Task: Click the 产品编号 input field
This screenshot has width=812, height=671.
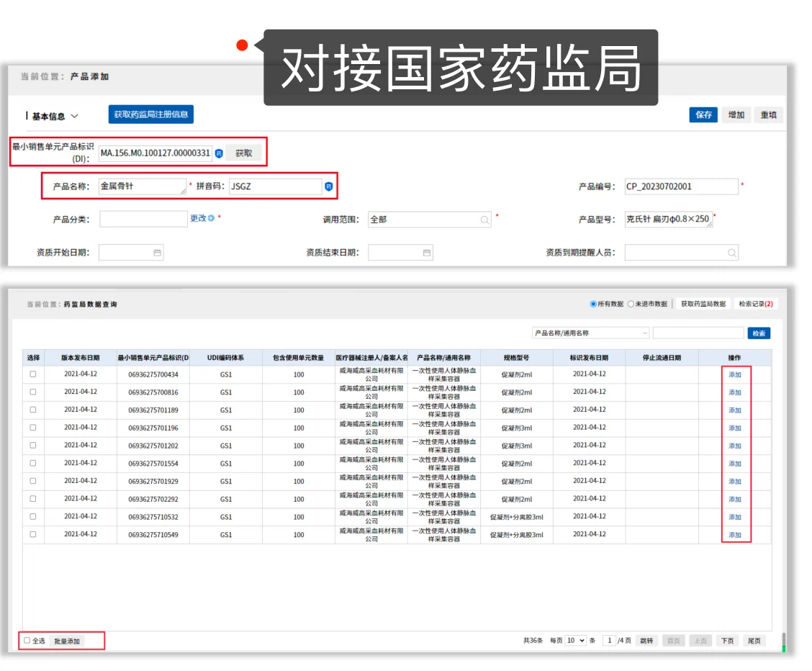Action: 682,186
